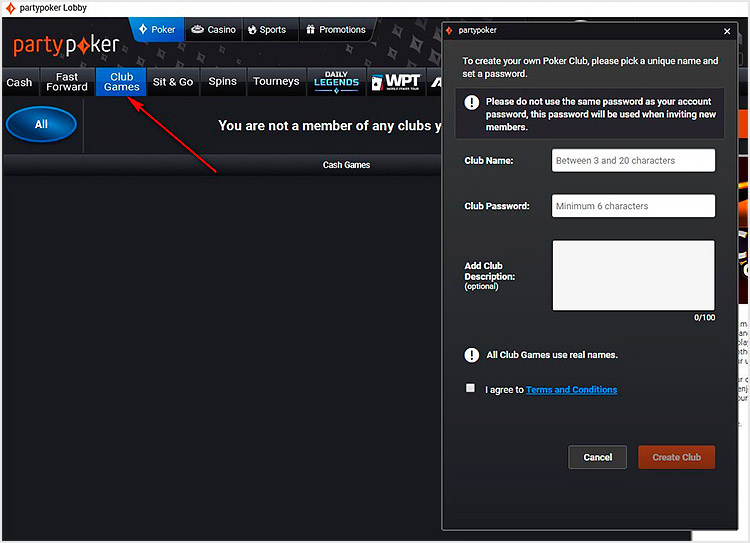The height and width of the screenshot is (543, 750).
Task: Open the Casino section tab
Action: click(x=213, y=30)
